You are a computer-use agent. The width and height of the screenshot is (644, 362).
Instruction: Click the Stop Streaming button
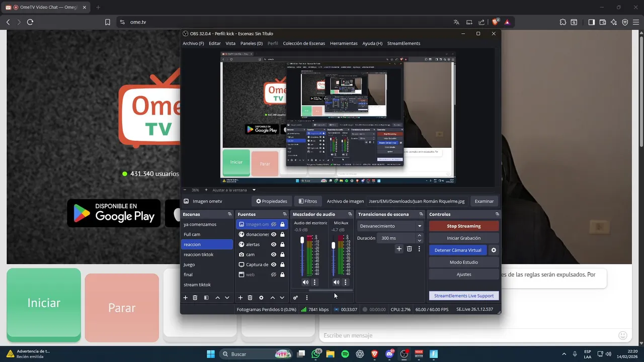464,226
